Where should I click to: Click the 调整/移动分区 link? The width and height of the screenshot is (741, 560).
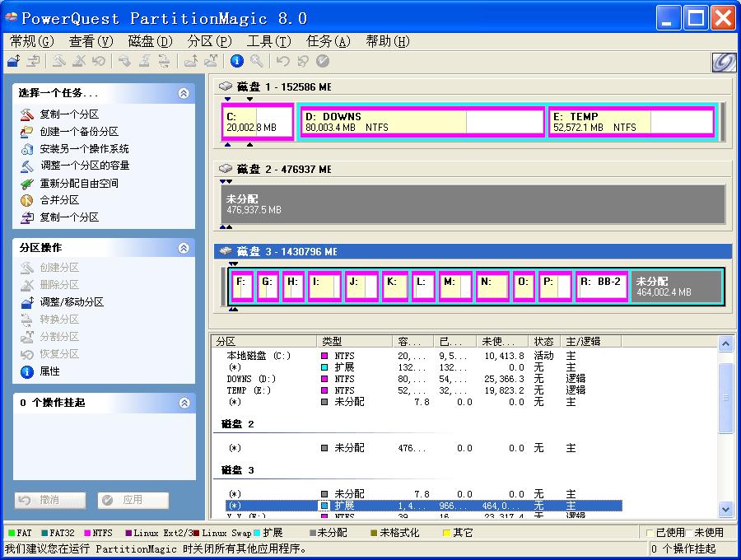[x=72, y=302]
